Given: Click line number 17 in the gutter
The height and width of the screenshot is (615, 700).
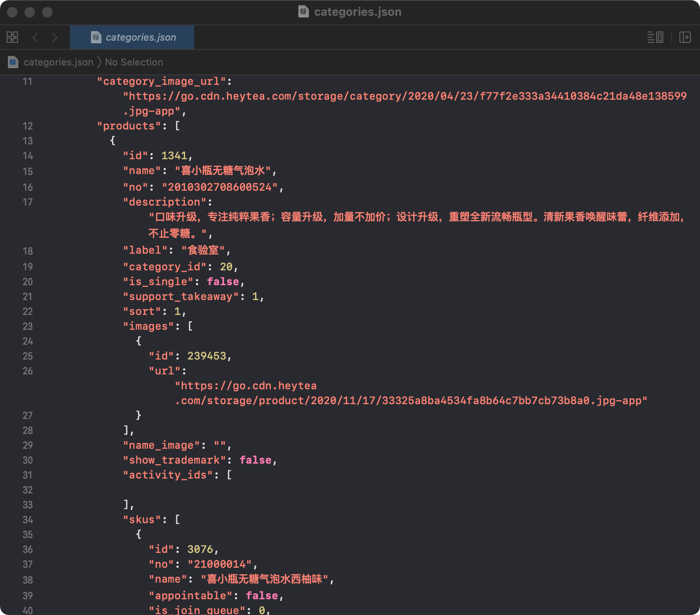Looking at the screenshot, I should (x=28, y=202).
